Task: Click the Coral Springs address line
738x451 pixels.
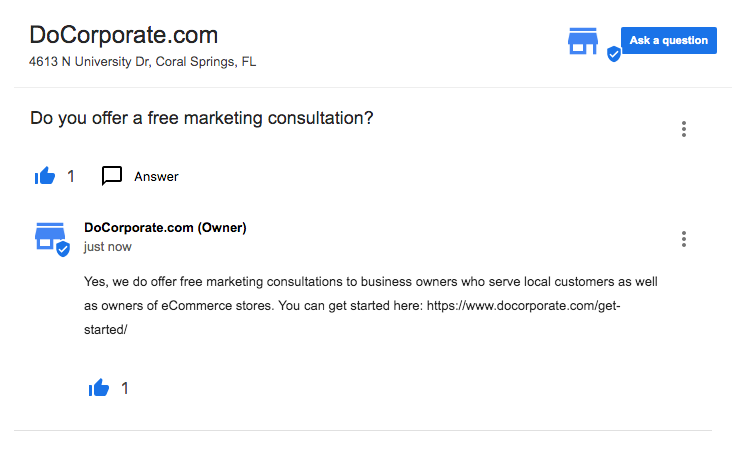Action: click(x=143, y=62)
